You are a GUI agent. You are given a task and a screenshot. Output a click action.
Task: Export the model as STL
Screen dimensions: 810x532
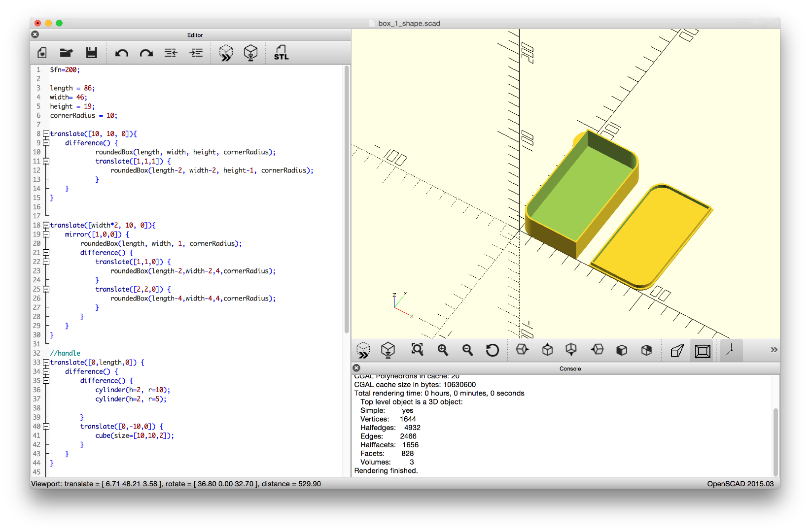[281, 53]
